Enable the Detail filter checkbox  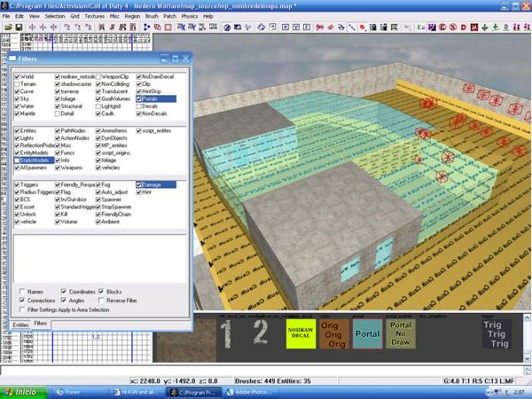click(x=58, y=113)
